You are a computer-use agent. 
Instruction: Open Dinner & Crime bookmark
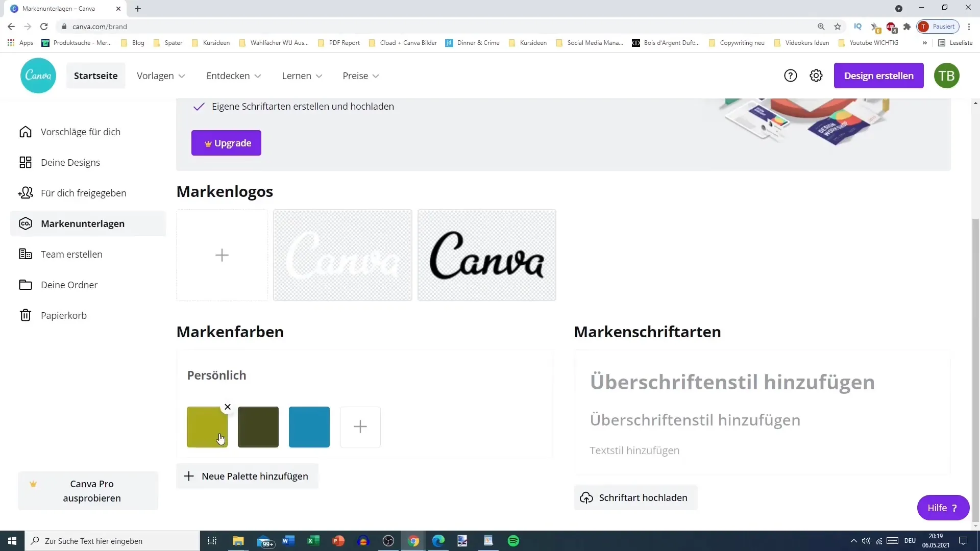[x=473, y=43]
